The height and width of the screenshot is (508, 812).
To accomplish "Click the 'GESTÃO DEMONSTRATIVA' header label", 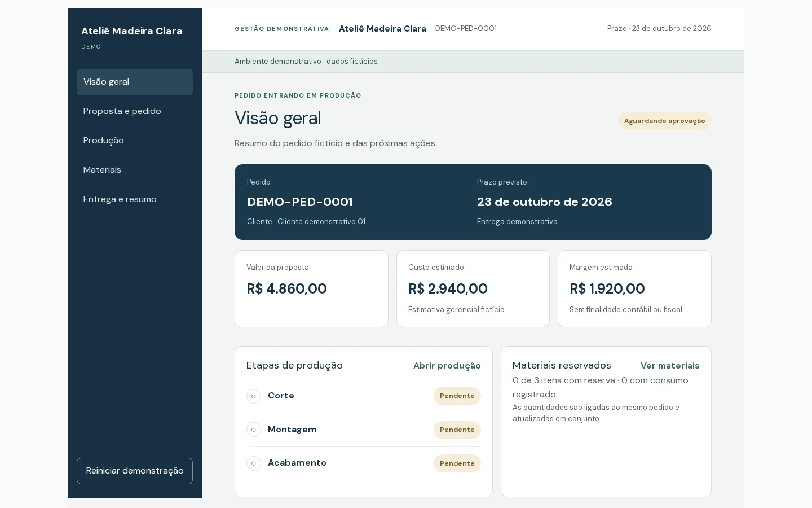I will (282, 29).
